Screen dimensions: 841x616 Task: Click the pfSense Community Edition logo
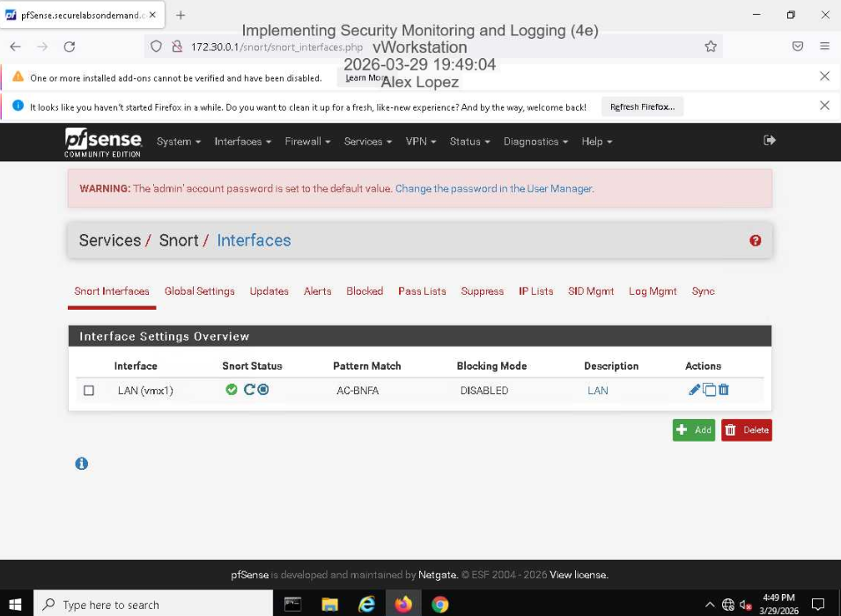[x=103, y=141]
